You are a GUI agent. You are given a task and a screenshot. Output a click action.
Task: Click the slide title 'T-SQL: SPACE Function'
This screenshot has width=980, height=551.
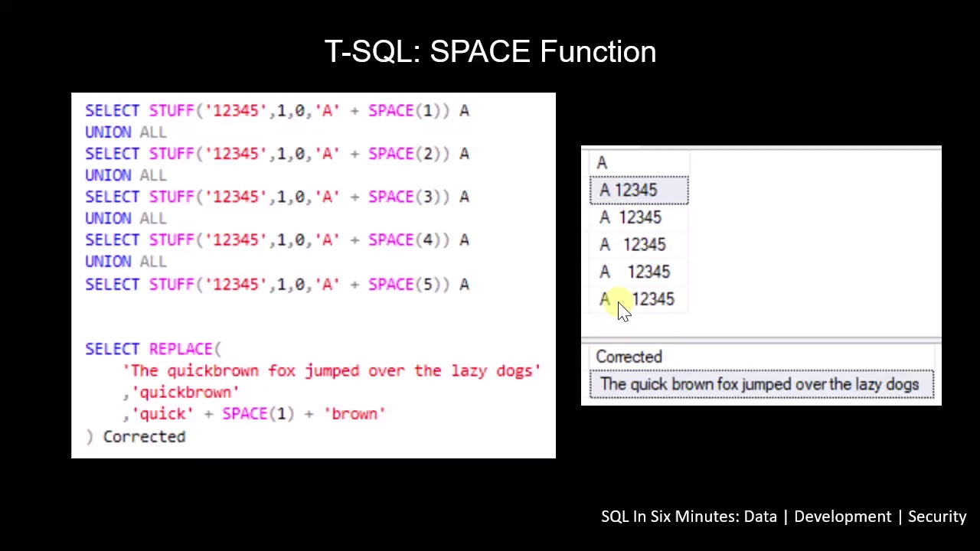[490, 52]
